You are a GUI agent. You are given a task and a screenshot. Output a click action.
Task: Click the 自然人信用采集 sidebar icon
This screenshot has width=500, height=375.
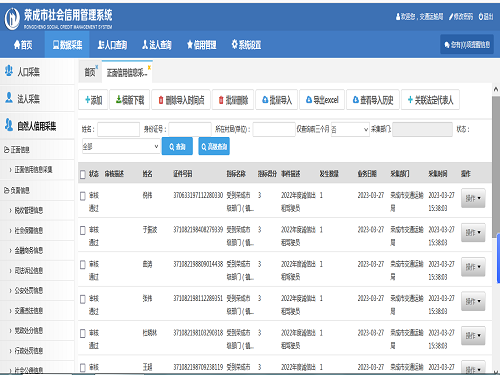pos(9,125)
